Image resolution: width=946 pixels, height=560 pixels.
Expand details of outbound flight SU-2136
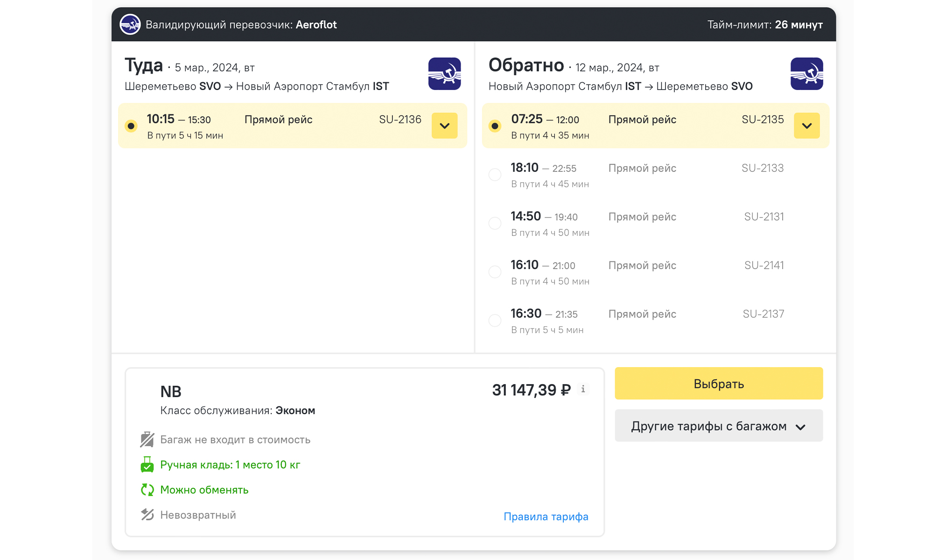[x=444, y=126]
